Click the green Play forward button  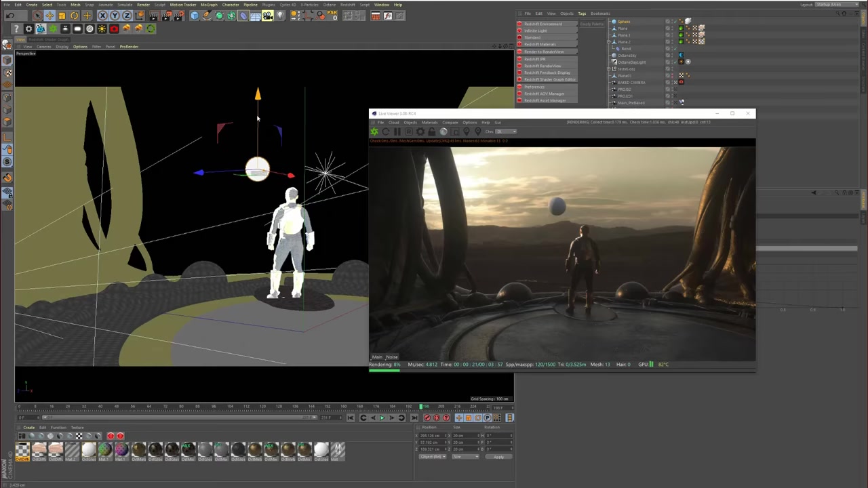[x=382, y=418]
